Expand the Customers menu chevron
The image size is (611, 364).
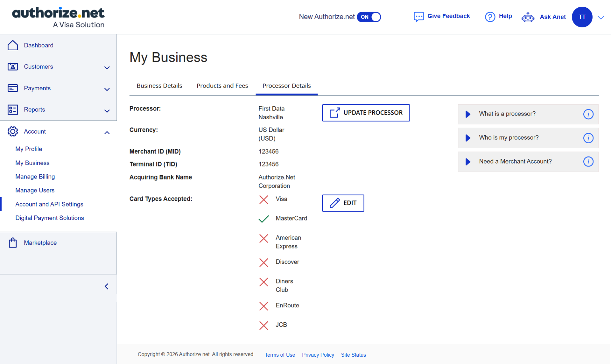pos(107,68)
